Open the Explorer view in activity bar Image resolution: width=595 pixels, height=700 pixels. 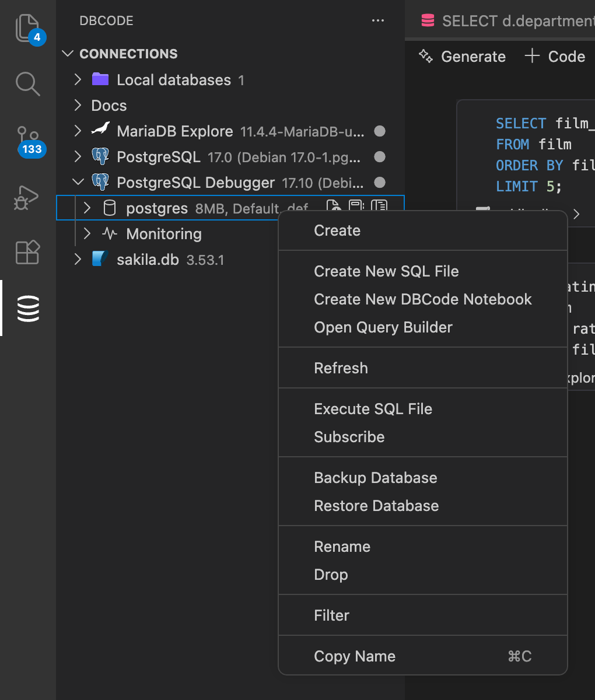pyautogui.click(x=28, y=28)
